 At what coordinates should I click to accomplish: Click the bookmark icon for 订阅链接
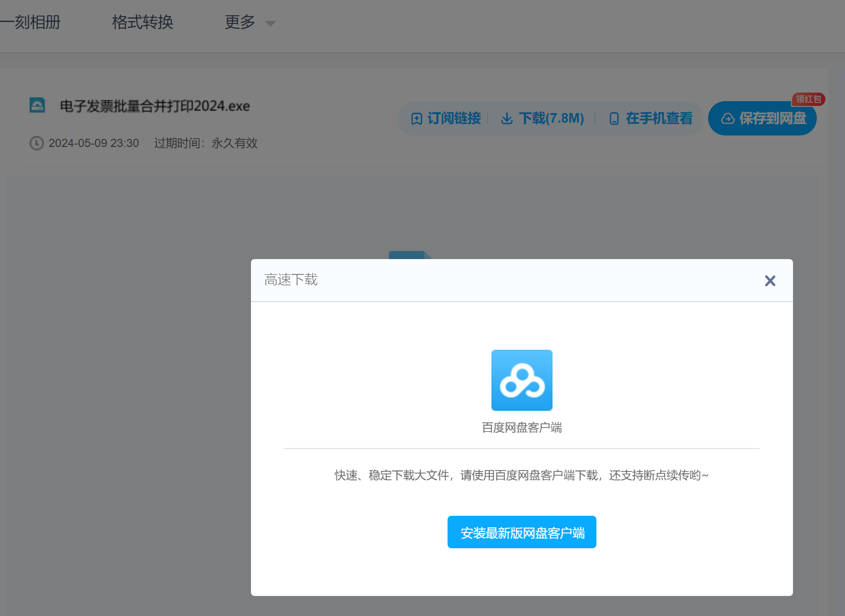417,119
